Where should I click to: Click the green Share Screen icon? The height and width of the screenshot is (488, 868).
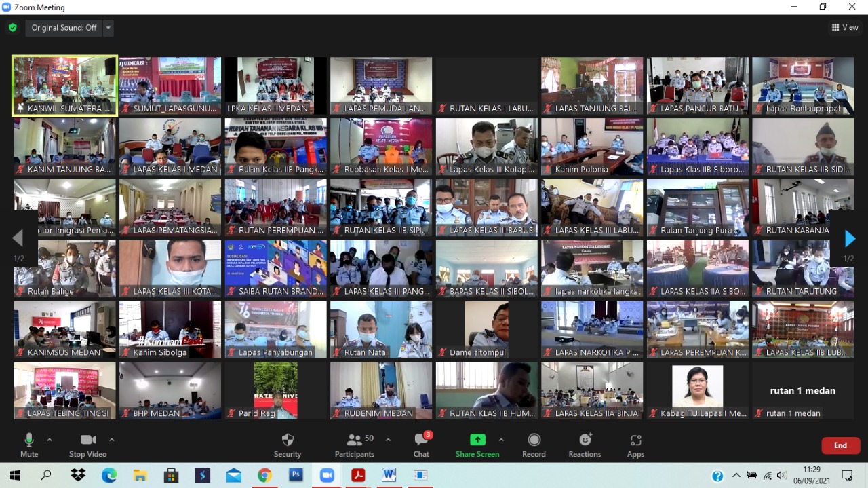click(x=477, y=440)
